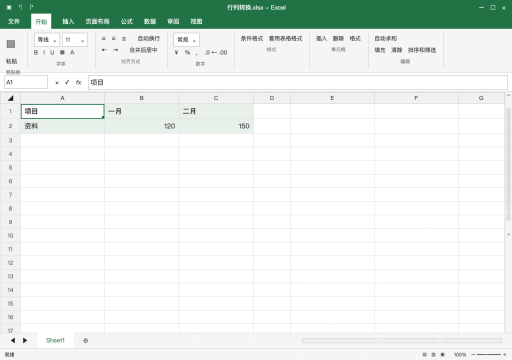Click Redo in the quick access toolbar

[x=31, y=7]
